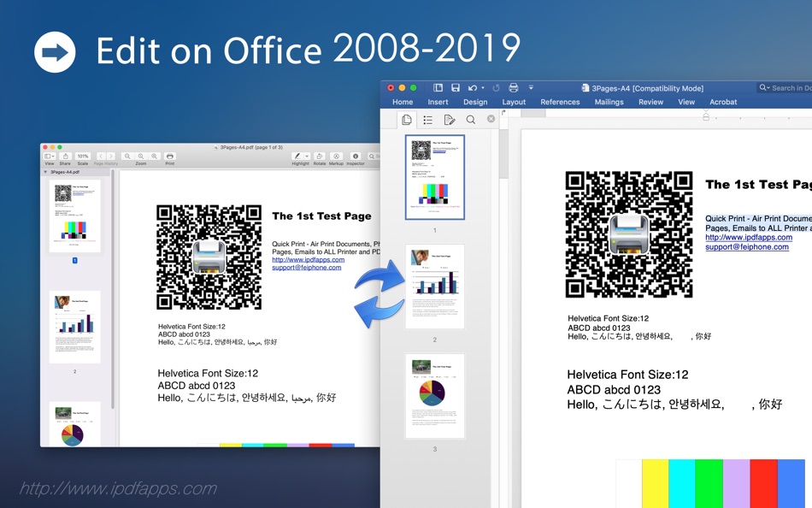The height and width of the screenshot is (508, 812).
Task: Zoom in using Preview toolbar
Action: tap(155, 156)
